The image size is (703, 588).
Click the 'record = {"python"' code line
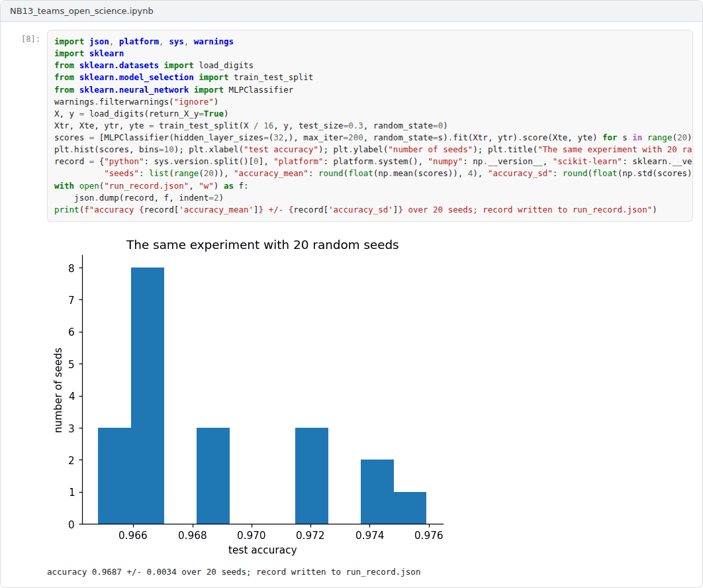(373, 162)
